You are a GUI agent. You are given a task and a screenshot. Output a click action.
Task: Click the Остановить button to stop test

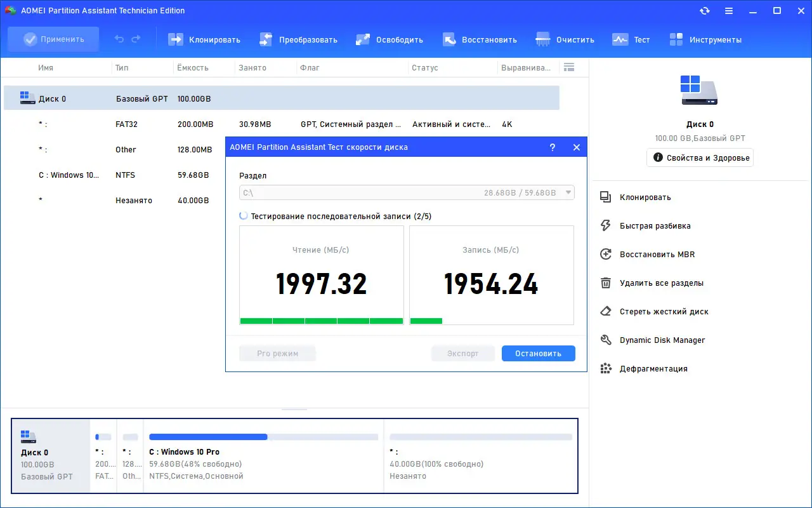539,353
